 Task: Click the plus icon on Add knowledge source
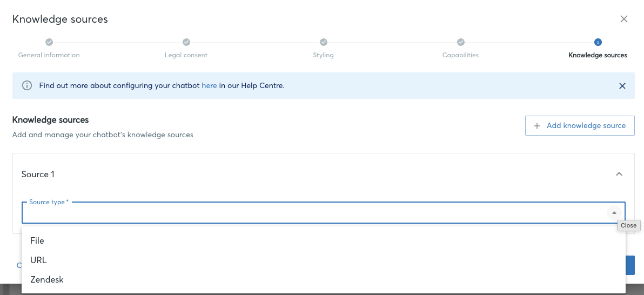[536, 126]
